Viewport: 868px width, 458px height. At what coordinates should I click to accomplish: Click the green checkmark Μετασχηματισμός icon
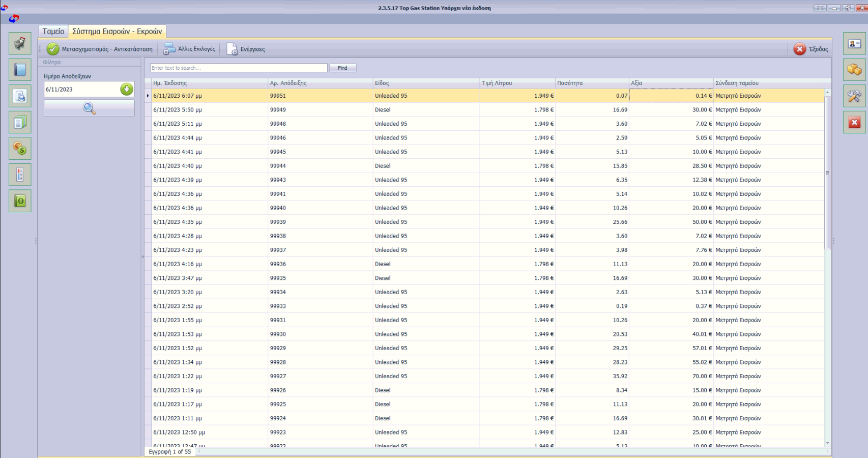click(53, 49)
